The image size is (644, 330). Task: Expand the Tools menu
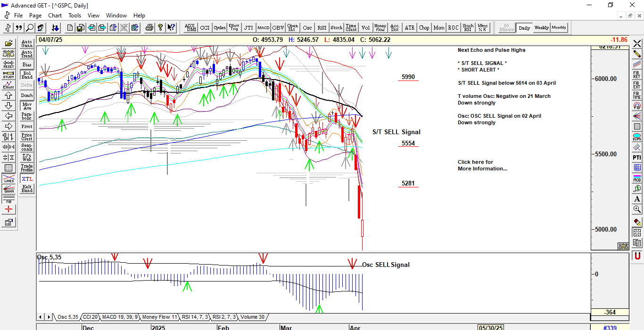pyautogui.click(x=74, y=16)
